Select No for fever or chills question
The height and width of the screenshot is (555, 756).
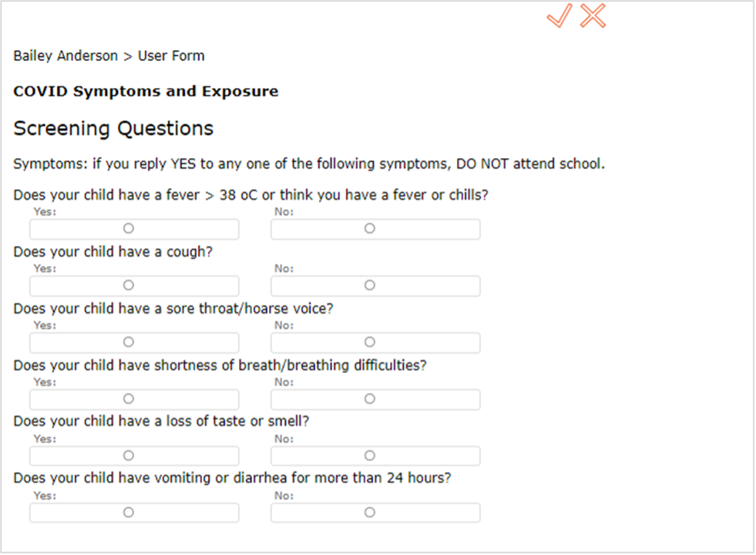[370, 228]
